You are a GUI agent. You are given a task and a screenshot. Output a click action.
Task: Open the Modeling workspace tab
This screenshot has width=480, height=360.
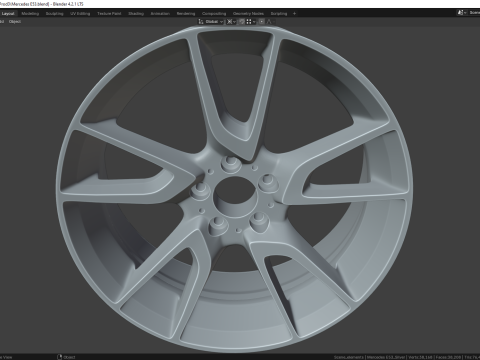(x=30, y=14)
